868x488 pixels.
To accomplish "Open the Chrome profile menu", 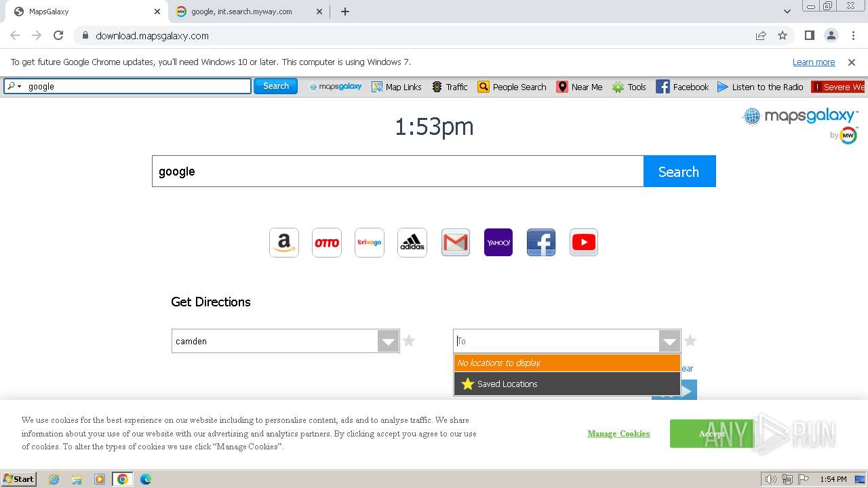I will tap(831, 35).
